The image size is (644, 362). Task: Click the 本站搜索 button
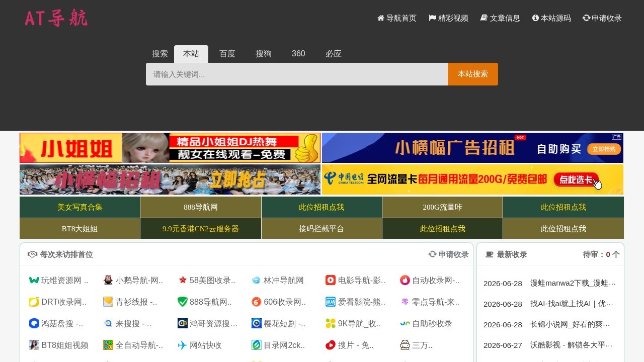click(x=473, y=74)
